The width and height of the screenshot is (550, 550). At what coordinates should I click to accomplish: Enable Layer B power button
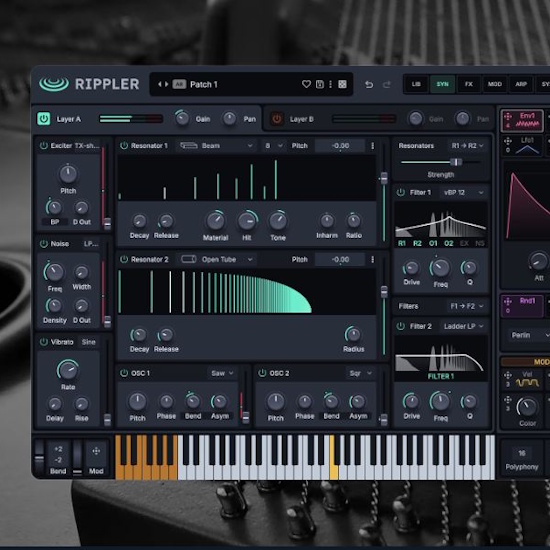(277, 119)
